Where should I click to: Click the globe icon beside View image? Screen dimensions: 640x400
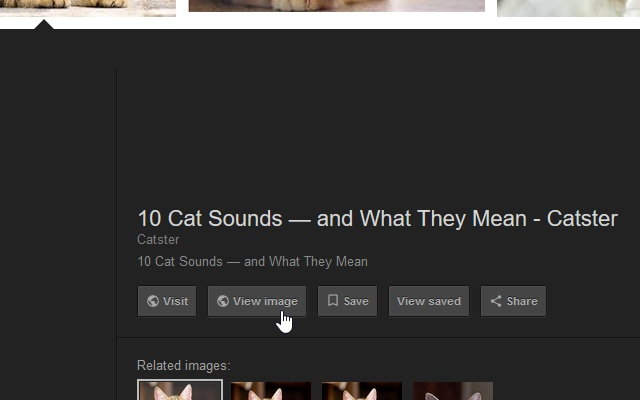pyautogui.click(x=223, y=301)
